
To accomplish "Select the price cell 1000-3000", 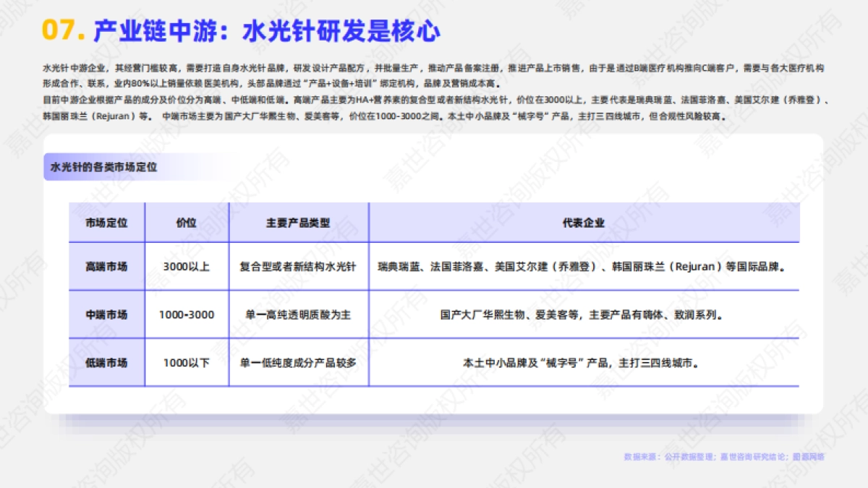I will click(x=187, y=315).
